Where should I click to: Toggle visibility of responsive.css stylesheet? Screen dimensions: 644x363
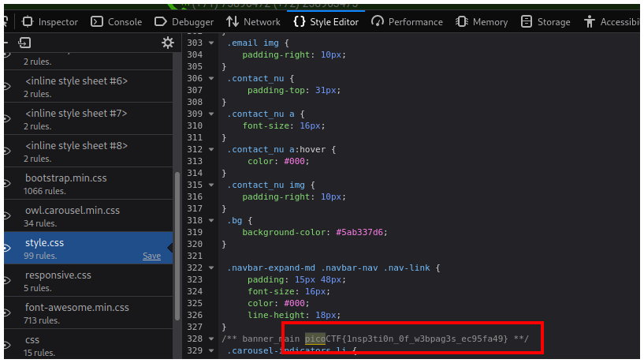pos(6,281)
